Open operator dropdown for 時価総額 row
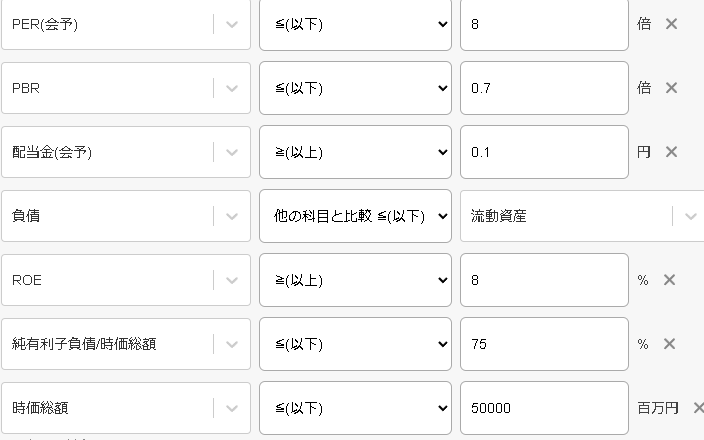The width and height of the screenshot is (704, 440). 355,408
